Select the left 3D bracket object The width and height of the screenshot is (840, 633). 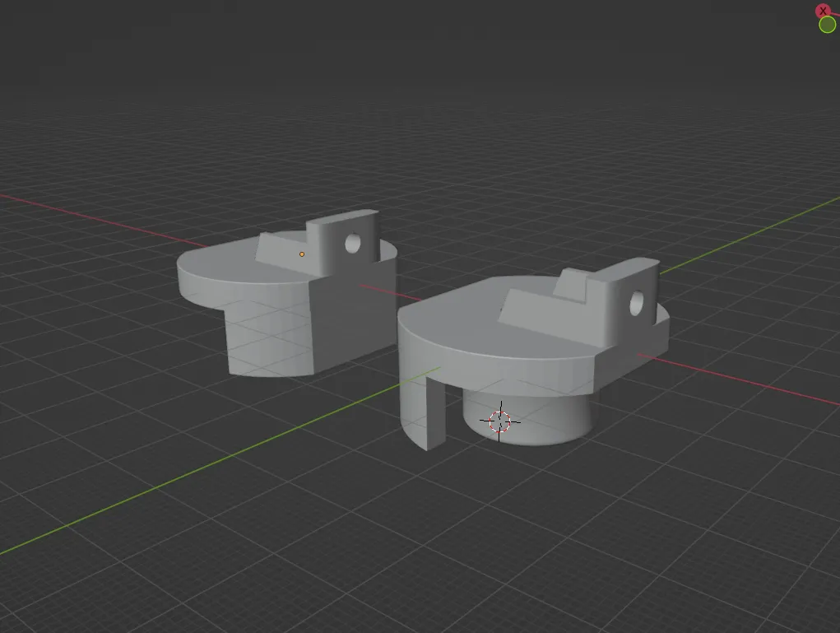pos(287,294)
